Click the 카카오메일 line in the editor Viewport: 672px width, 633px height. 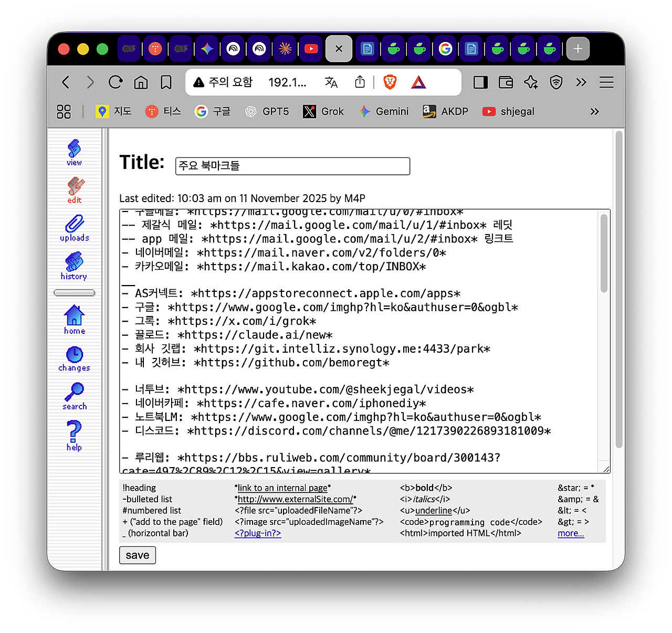tap(274, 266)
